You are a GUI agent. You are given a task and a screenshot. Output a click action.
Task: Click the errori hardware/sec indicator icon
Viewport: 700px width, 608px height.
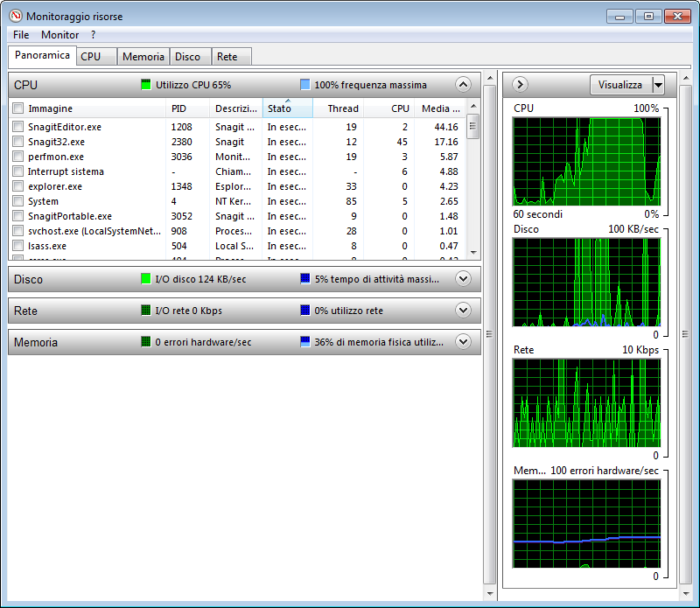(146, 342)
